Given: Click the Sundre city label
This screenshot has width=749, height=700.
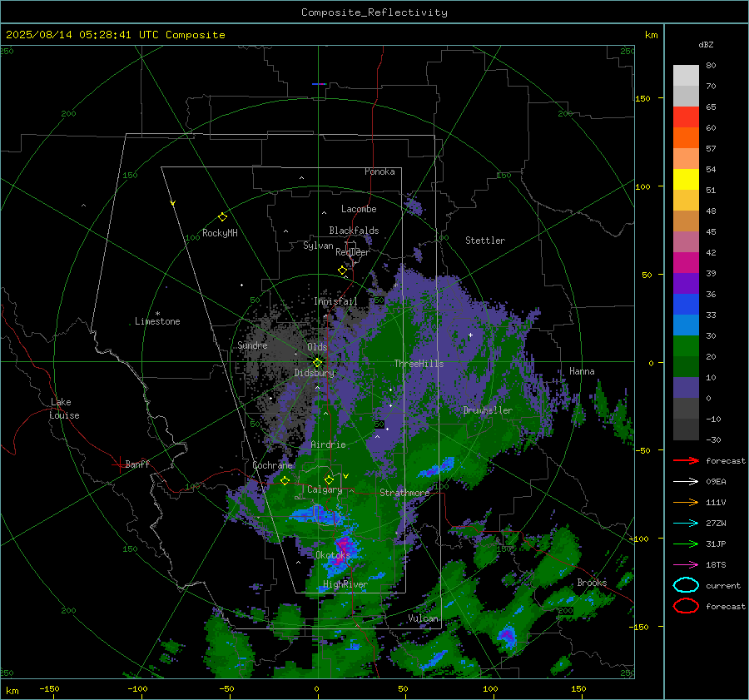Looking at the screenshot, I should point(252,345).
